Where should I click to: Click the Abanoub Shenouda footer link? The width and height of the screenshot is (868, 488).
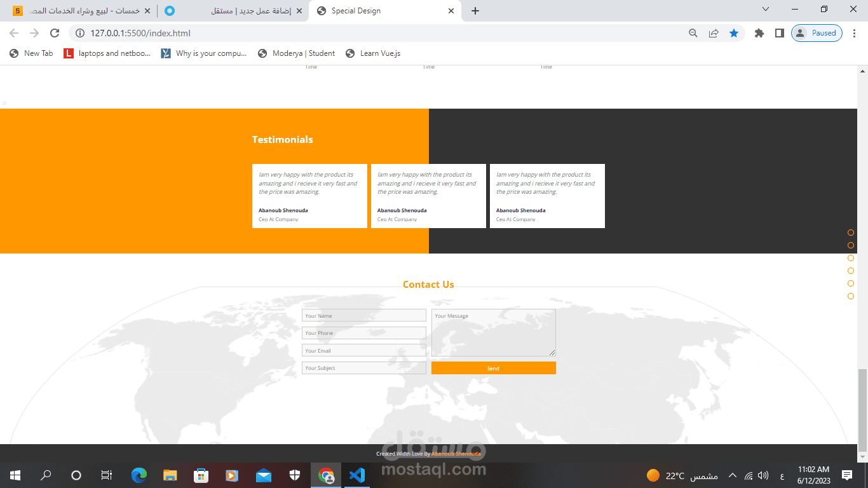point(456,454)
